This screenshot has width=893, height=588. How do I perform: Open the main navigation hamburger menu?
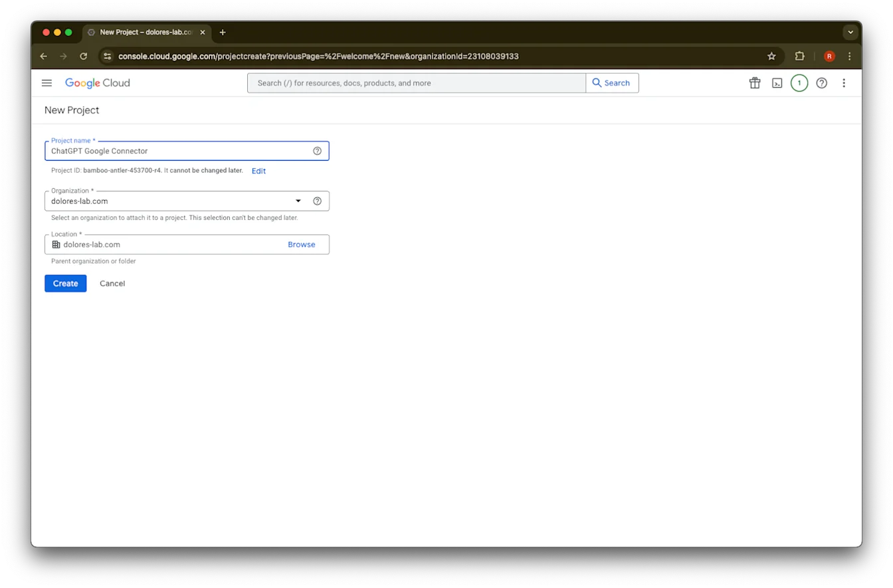[x=47, y=83]
